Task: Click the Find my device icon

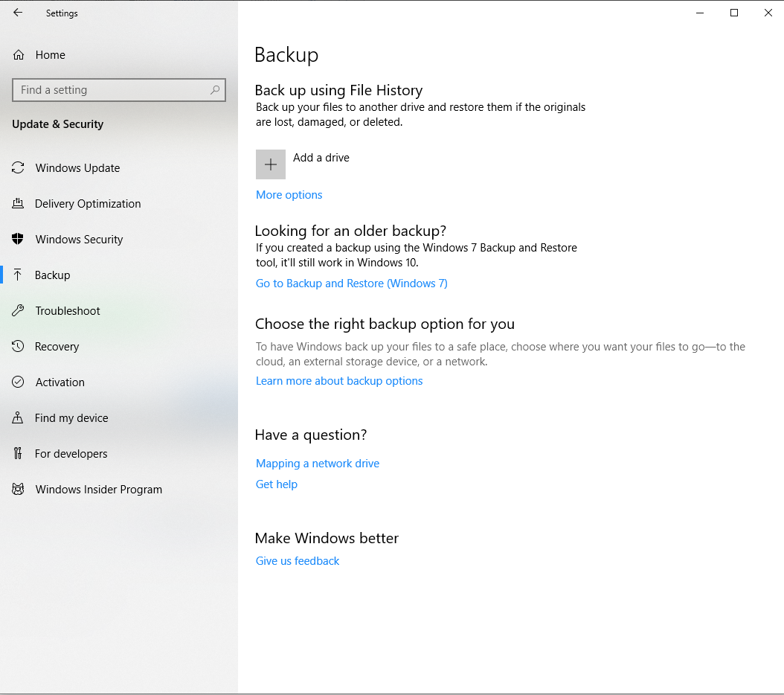Action: [x=18, y=418]
